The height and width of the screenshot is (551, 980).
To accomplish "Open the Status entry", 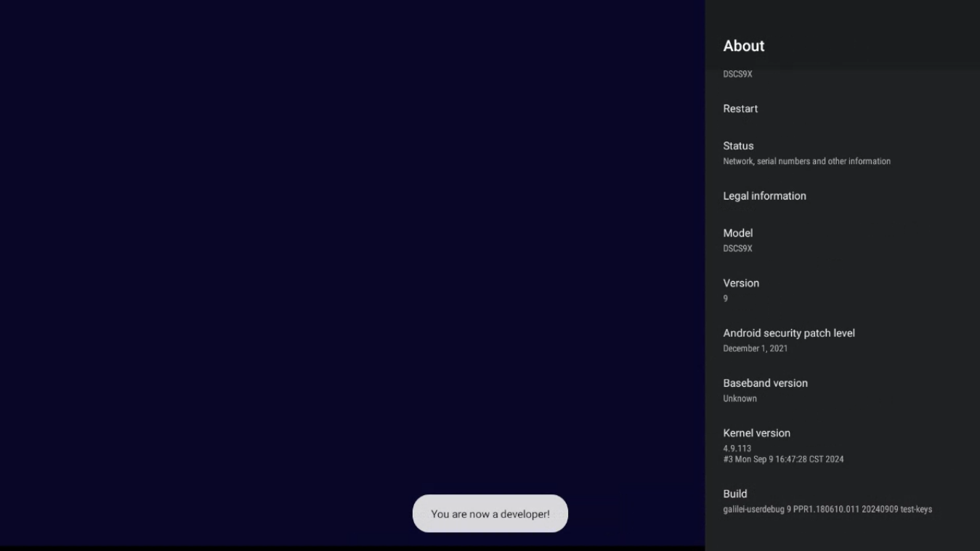I will [738, 146].
